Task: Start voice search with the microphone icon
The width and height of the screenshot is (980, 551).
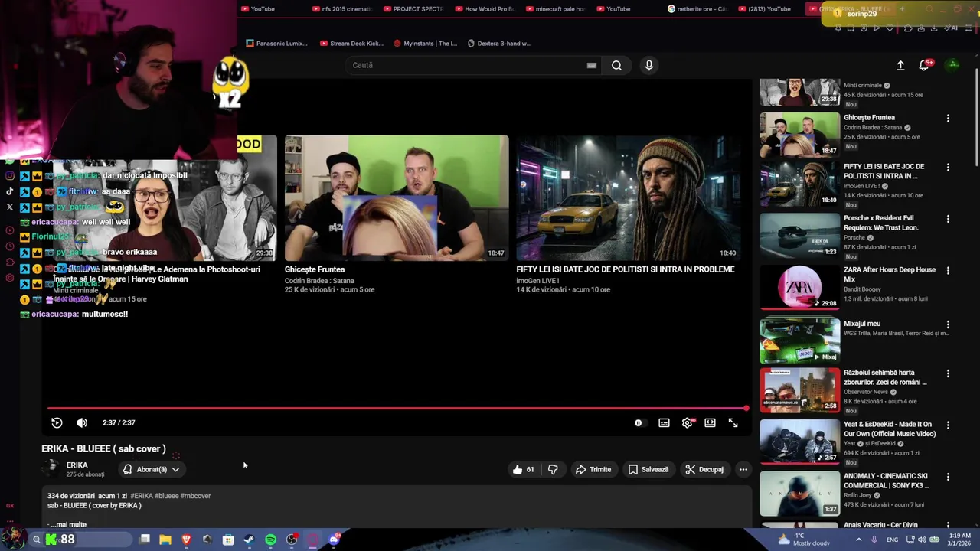Action: click(x=648, y=65)
